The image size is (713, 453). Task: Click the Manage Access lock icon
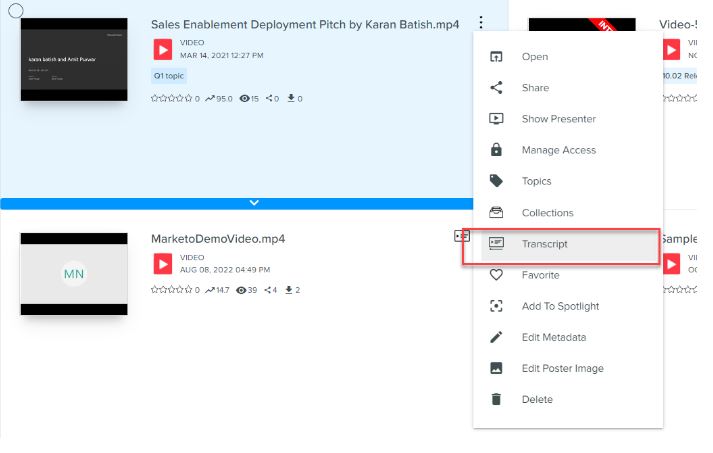coord(496,150)
